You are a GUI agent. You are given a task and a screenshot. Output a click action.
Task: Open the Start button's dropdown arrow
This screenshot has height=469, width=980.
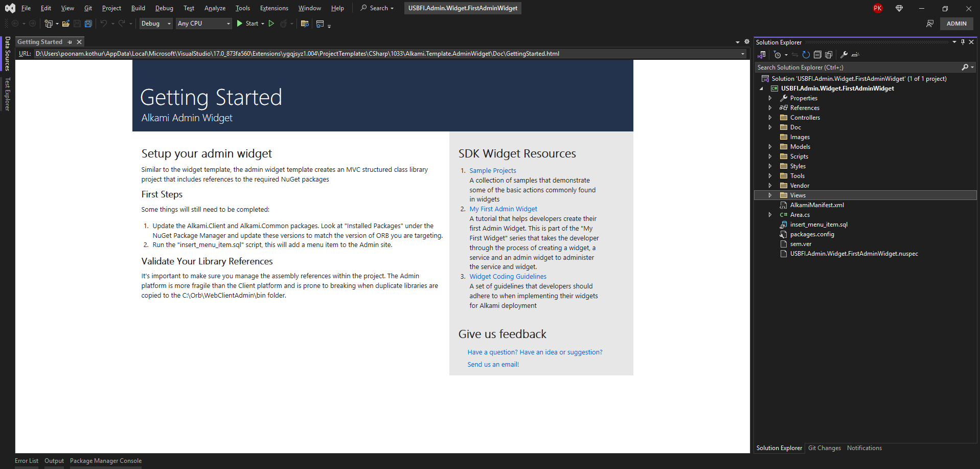click(263, 24)
